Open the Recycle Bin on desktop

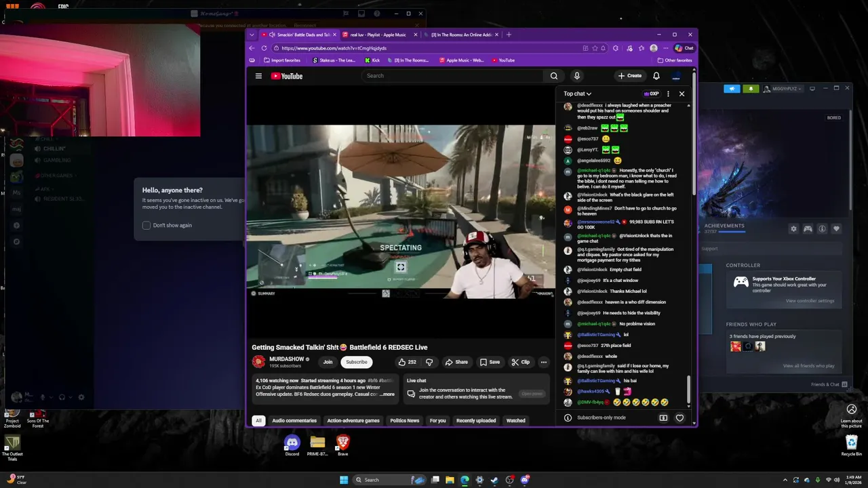[x=852, y=445]
